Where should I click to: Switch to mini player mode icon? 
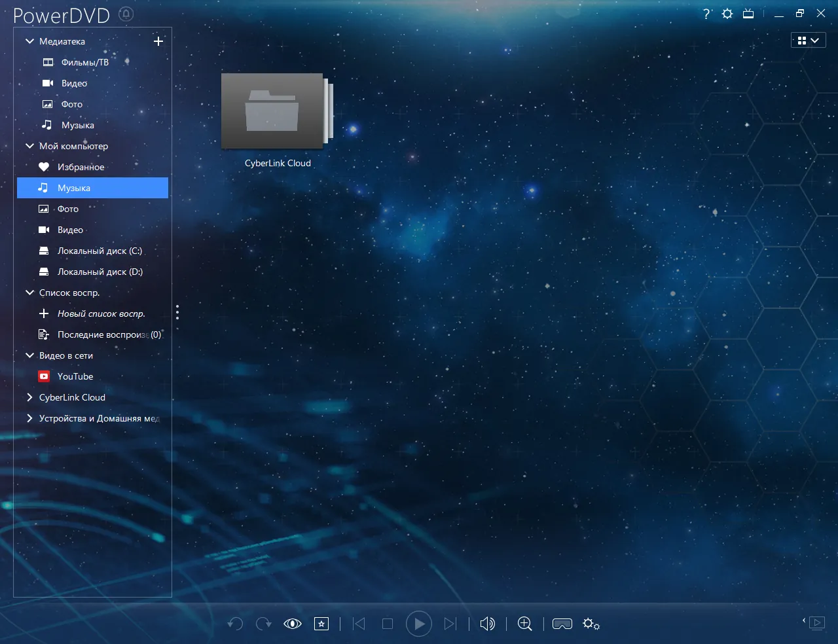816,622
